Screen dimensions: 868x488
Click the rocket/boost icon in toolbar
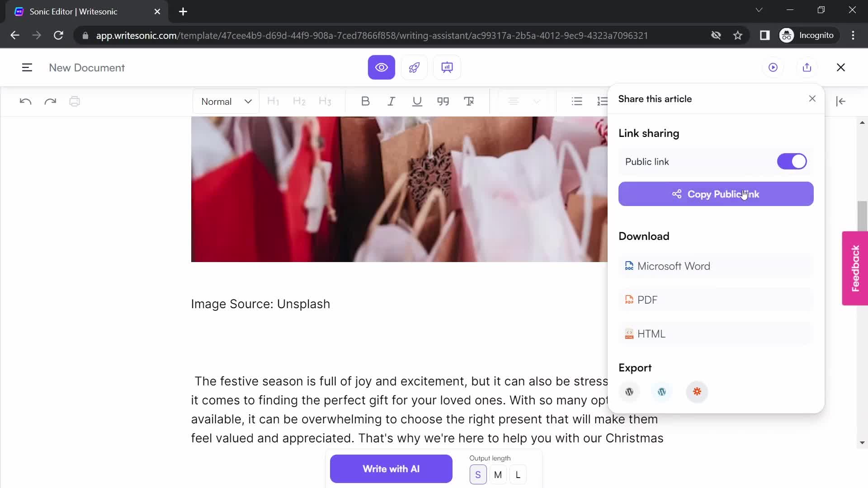coord(414,67)
